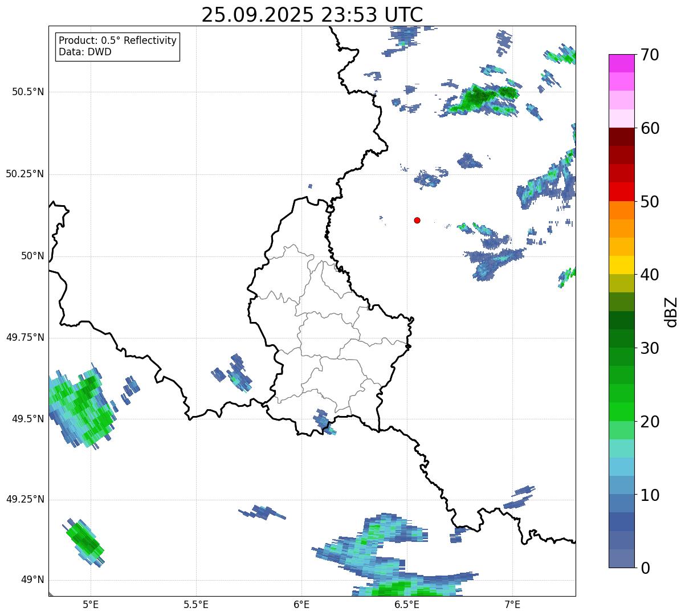The image size is (685, 616).
Task: Click the Data: DWD label
Action: [85, 52]
